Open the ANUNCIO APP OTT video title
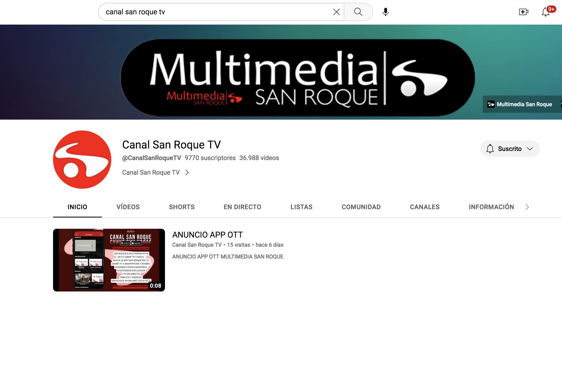Viewport: 562px width, 392px height. tap(207, 235)
